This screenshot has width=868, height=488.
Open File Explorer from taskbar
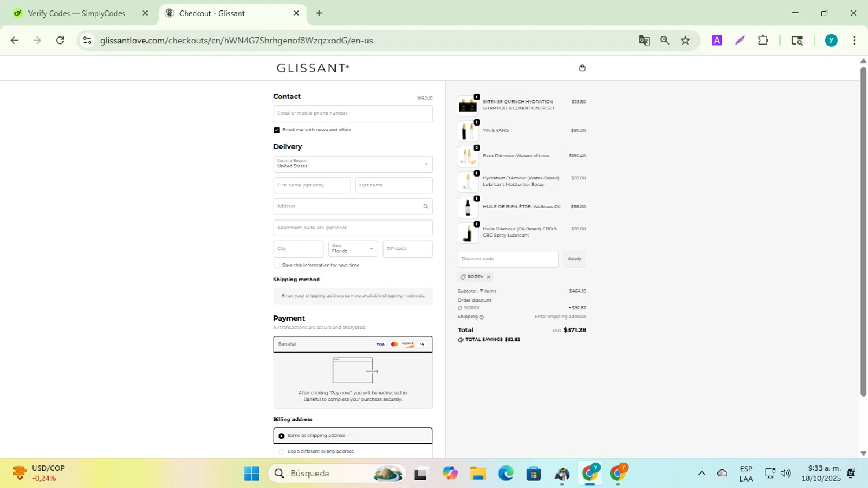(x=477, y=474)
